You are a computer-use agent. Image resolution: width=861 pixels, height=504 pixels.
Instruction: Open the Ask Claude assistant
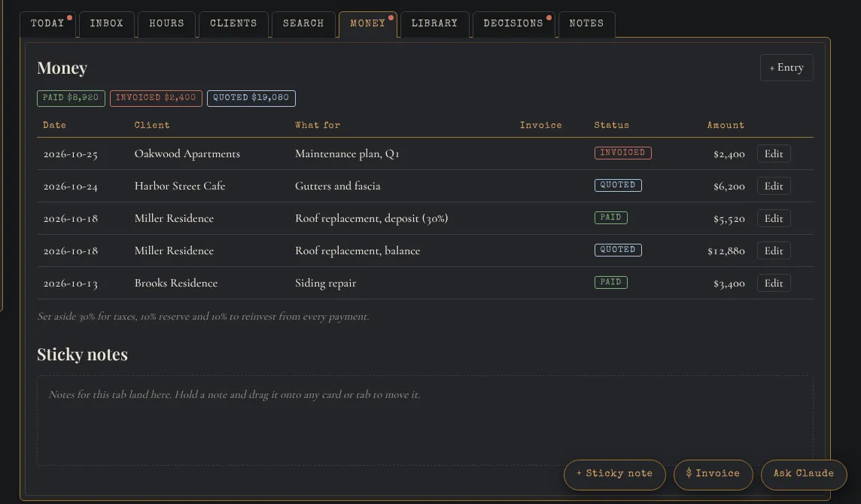coord(803,474)
